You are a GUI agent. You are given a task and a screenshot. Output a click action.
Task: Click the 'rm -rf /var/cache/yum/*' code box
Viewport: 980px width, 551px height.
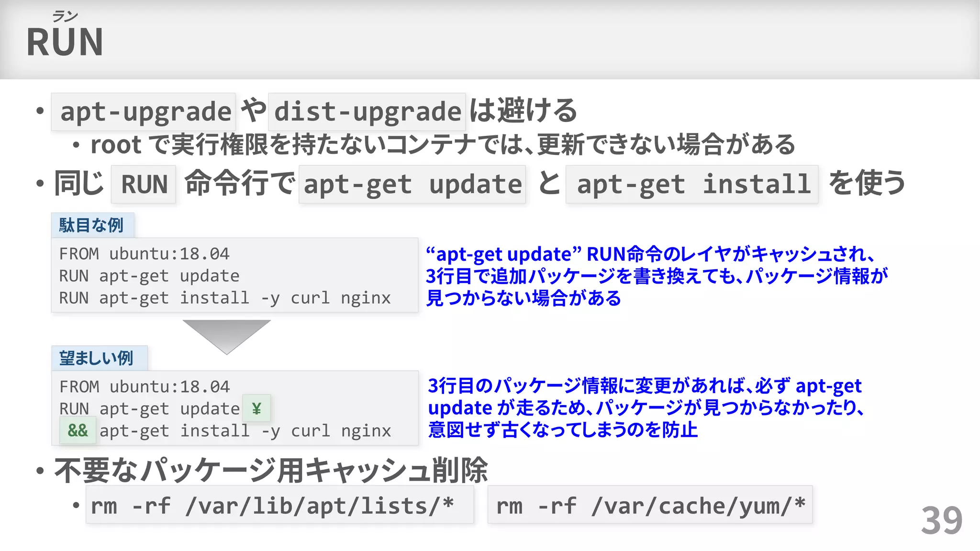[650, 505]
